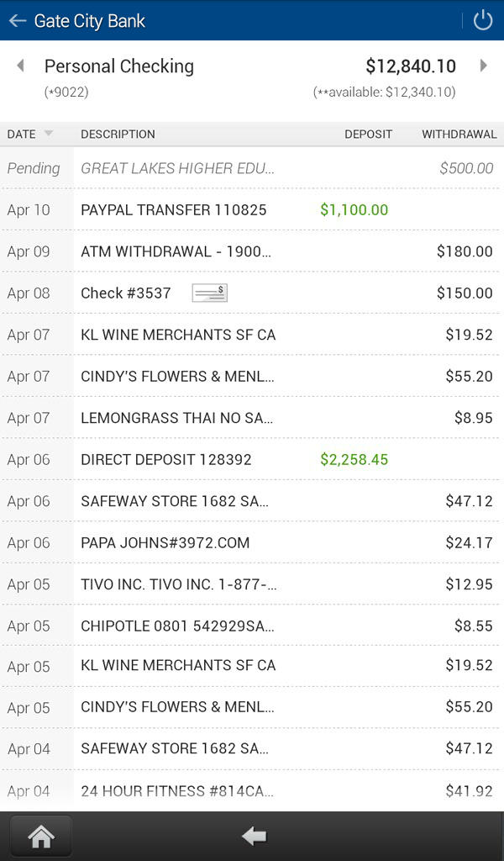Image resolution: width=504 pixels, height=861 pixels.
Task: View check image for Check #3537
Action: point(209,293)
